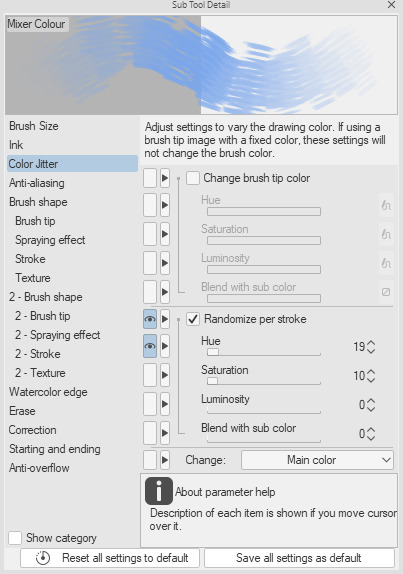Click the randomize Hue slider
The image size is (403, 574).
tap(264, 352)
